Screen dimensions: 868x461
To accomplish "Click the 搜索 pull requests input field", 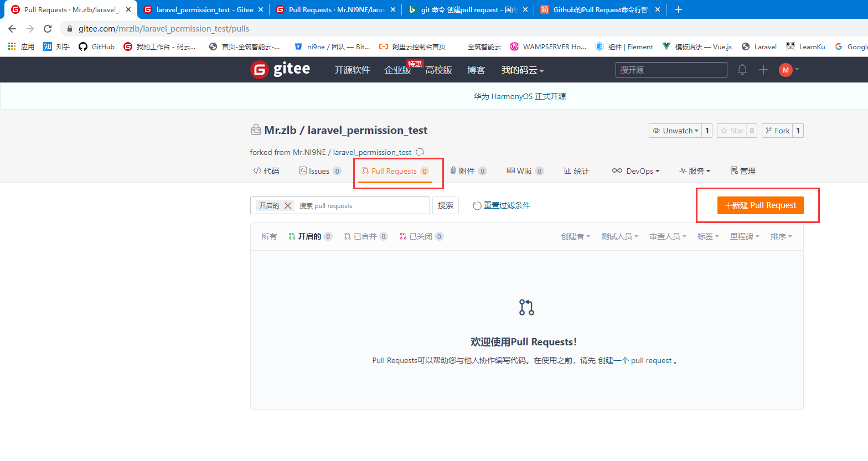I will (x=360, y=205).
